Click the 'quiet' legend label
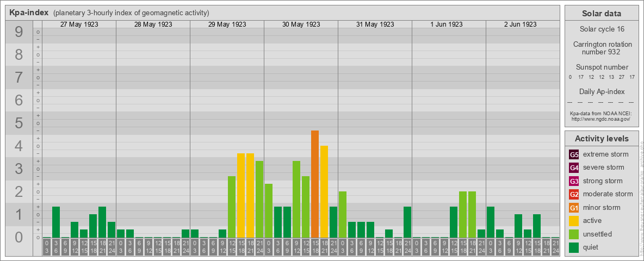Image resolution: width=644 pixels, height=261 pixels. (591, 247)
